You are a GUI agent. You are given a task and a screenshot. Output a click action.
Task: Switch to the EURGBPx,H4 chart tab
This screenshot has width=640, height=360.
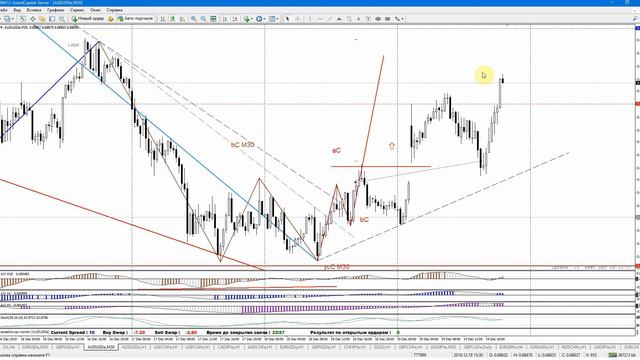pyautogui.click(x=511, y=347)
